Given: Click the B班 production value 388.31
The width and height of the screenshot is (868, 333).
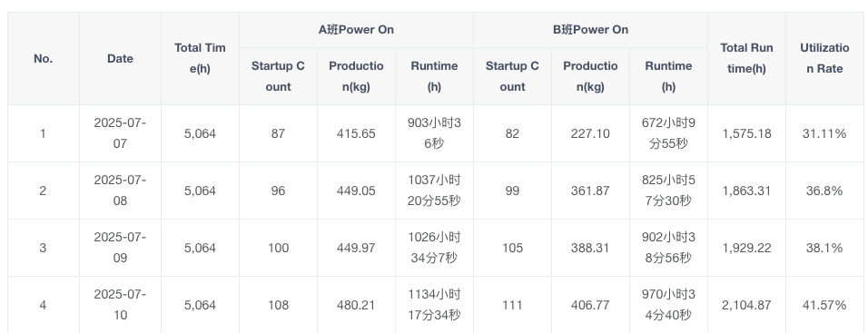Looking at the screenshot, I should coord(591,248).
